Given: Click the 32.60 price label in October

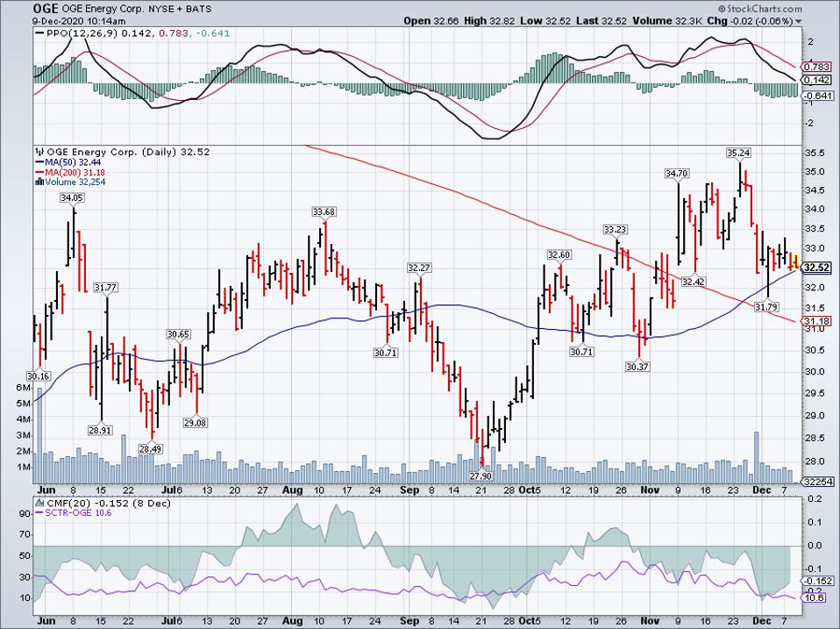Looking at the screenshot, I should [559, 254].
